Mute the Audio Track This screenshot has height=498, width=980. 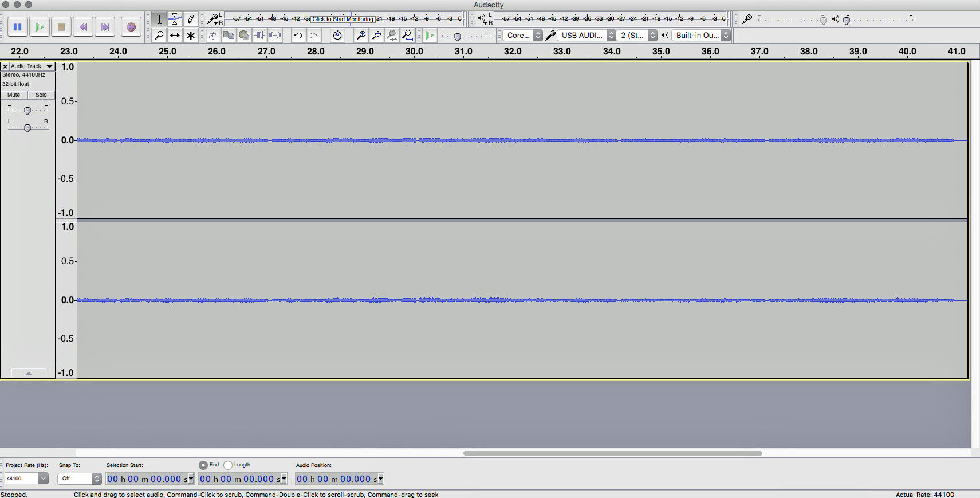[x=14, y=95]
